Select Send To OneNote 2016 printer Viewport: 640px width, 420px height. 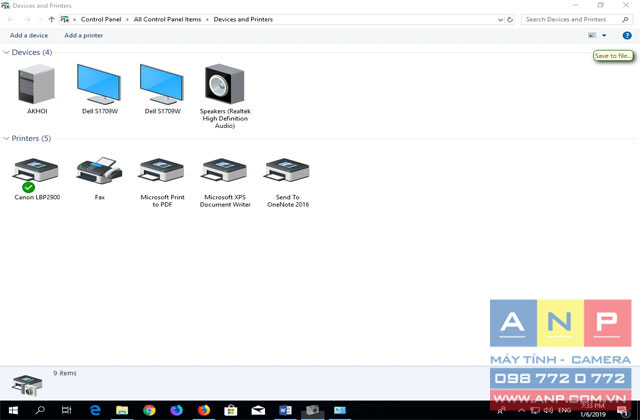point(288,170)
